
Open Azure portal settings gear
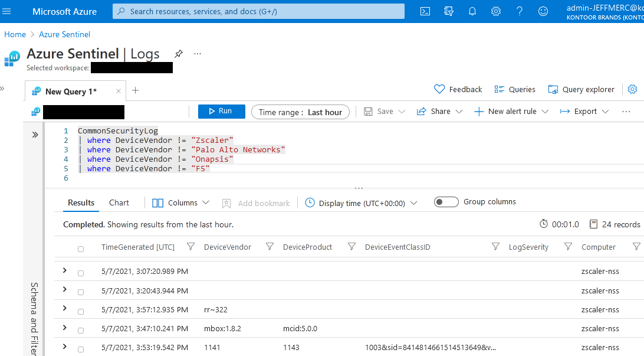(x=496, y=11)
